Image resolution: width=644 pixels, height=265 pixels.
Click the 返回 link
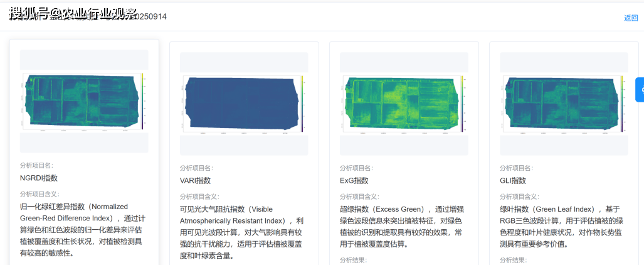coord(630,18)
